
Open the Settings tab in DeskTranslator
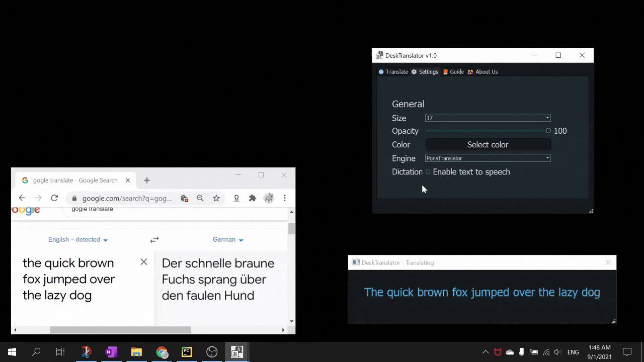(x=425, y=72)
